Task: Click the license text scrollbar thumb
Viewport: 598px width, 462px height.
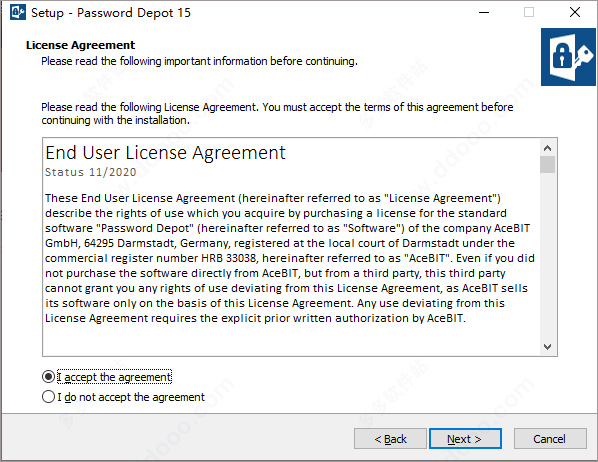Action: 548,164
